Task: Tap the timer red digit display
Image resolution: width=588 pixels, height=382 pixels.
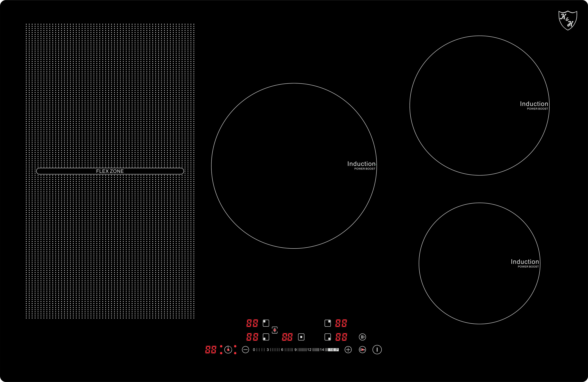Action: [211, 350]
